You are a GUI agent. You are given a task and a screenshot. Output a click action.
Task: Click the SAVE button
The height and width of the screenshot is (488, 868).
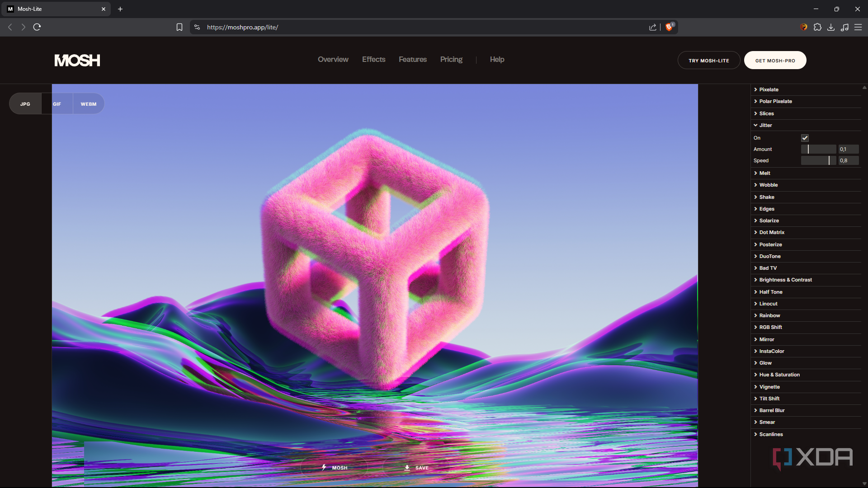(416, 468)
